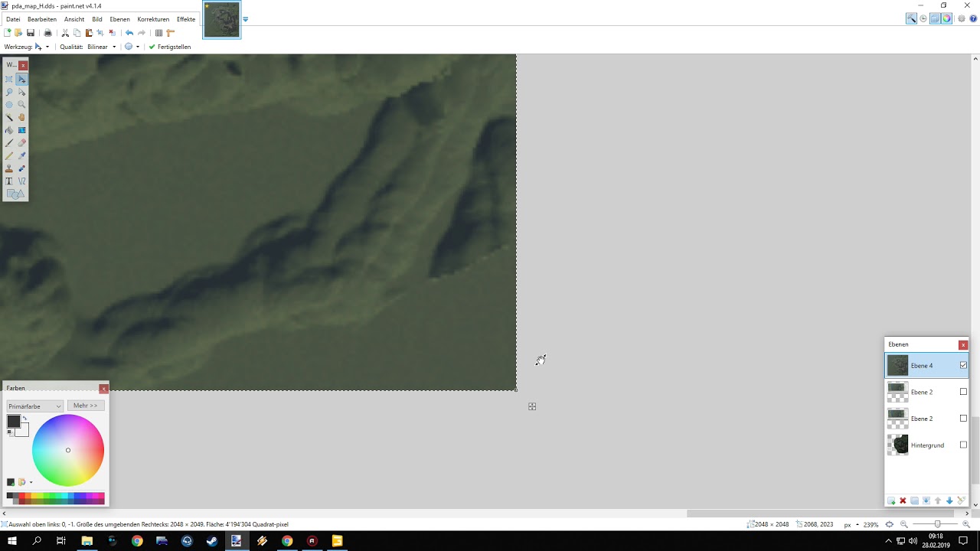This screenshot has width=980, height=551.
Task: Merge layer down icon
Action: tap(926, 500)
